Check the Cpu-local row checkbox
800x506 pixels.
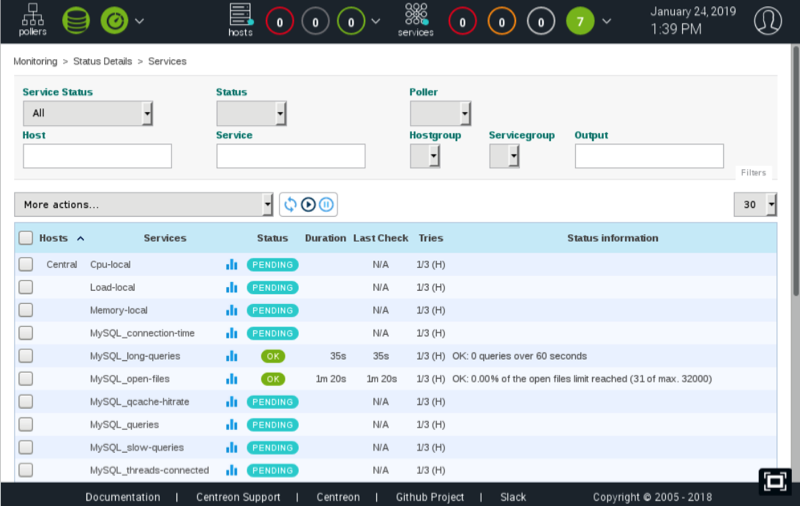26,265
